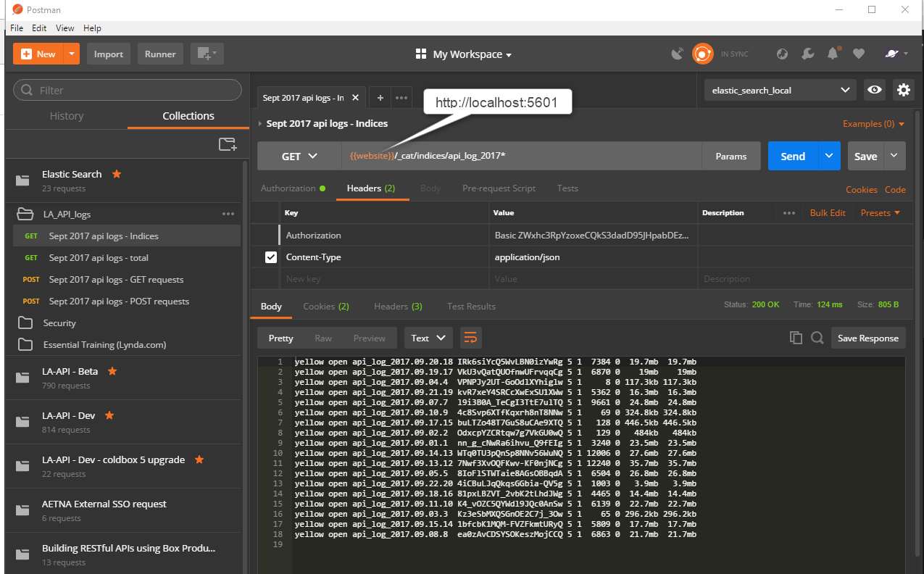This screenshot has width=924, height=574.
Task: Close the Sept 2017 api logs tab
Action: tap(355, 98)
